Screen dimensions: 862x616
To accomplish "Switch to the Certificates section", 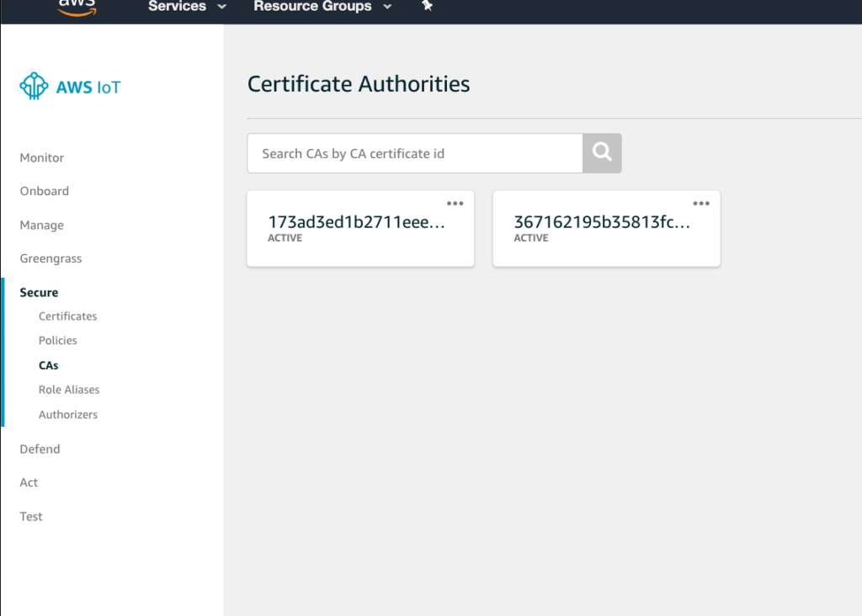I will click(67, 316).
